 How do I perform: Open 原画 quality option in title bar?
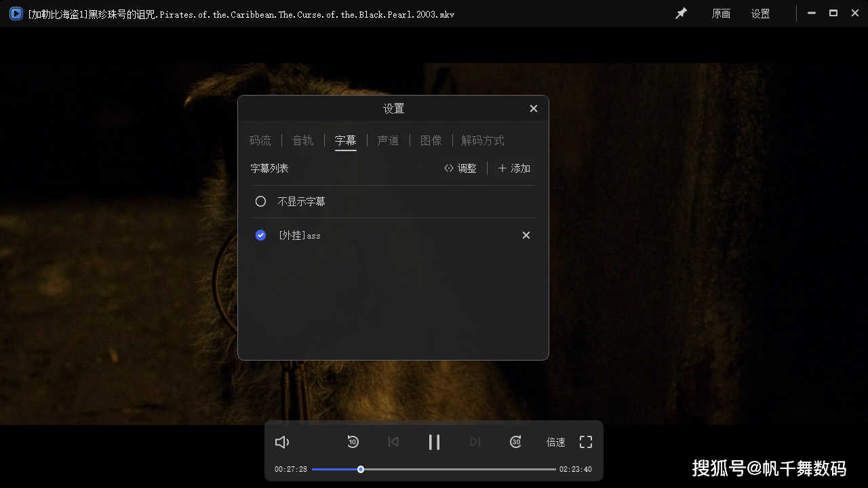[721, 14]
